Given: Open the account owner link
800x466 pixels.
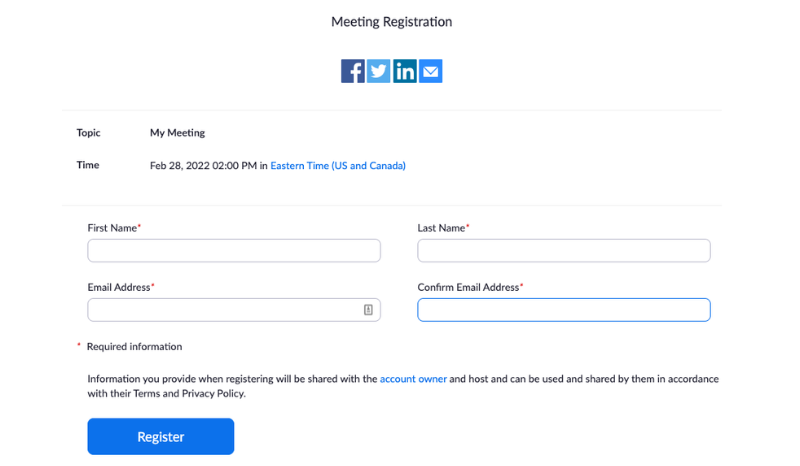Looking at the screenshot, I should pos(413,379).
